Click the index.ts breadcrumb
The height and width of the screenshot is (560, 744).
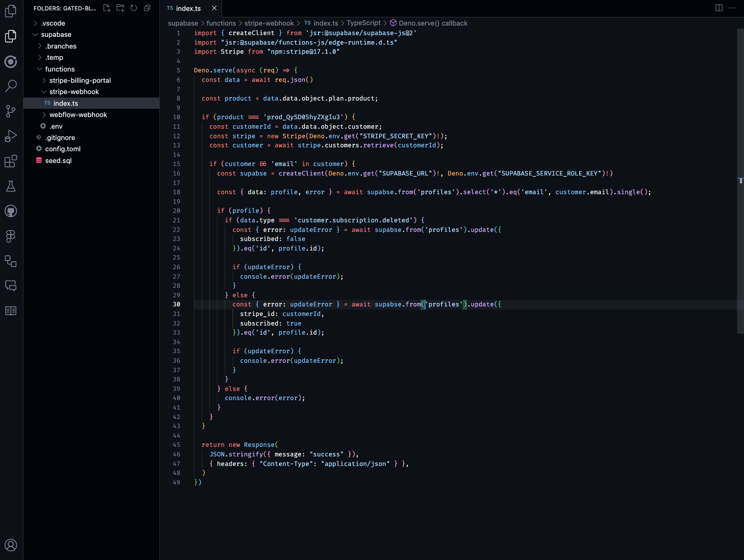point(321,23)
